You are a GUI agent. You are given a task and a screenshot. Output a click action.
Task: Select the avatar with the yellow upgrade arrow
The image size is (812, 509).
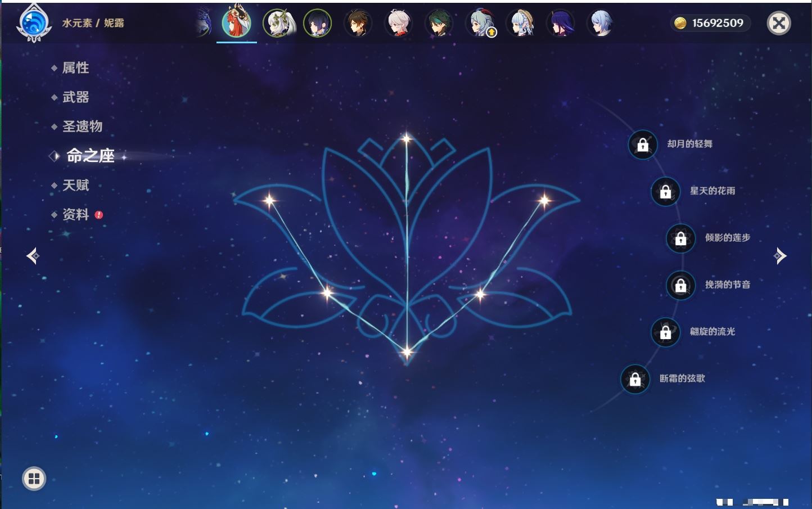(480, 23)
